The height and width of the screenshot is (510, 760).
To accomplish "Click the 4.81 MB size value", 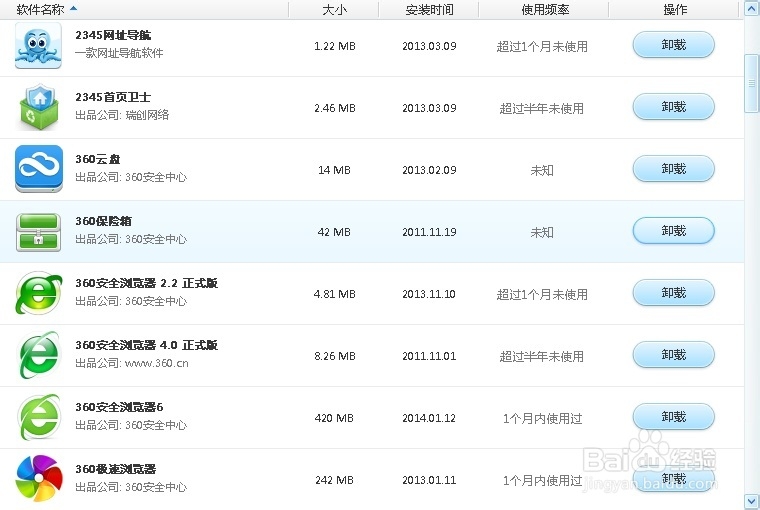I will 334,294.
